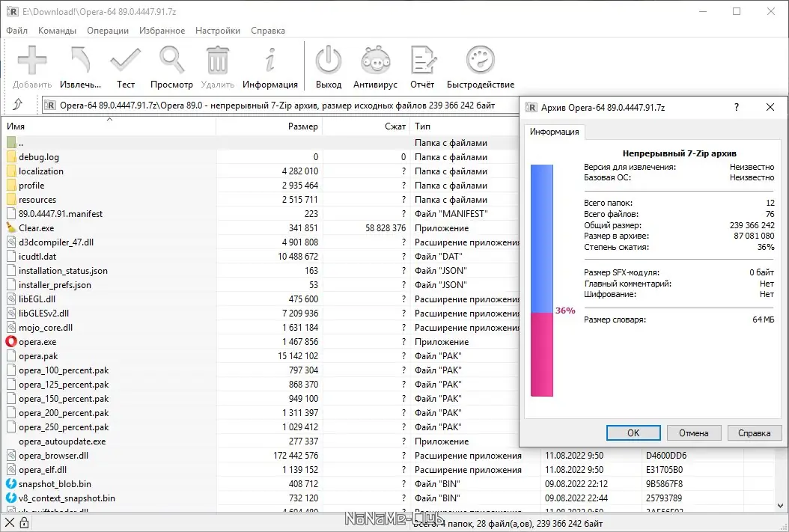The width and height of the screenshot is (789, 532).
Task: Click the archive path address field
Action: pos(281,105)
